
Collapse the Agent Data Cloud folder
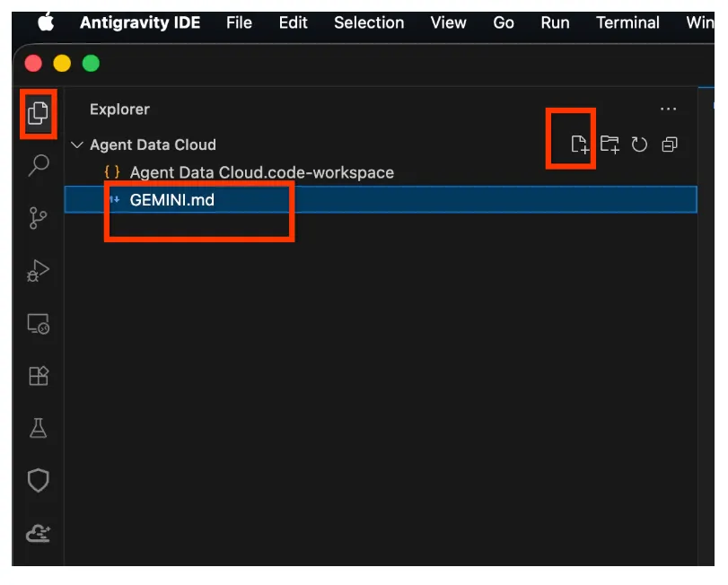(77, 144)
